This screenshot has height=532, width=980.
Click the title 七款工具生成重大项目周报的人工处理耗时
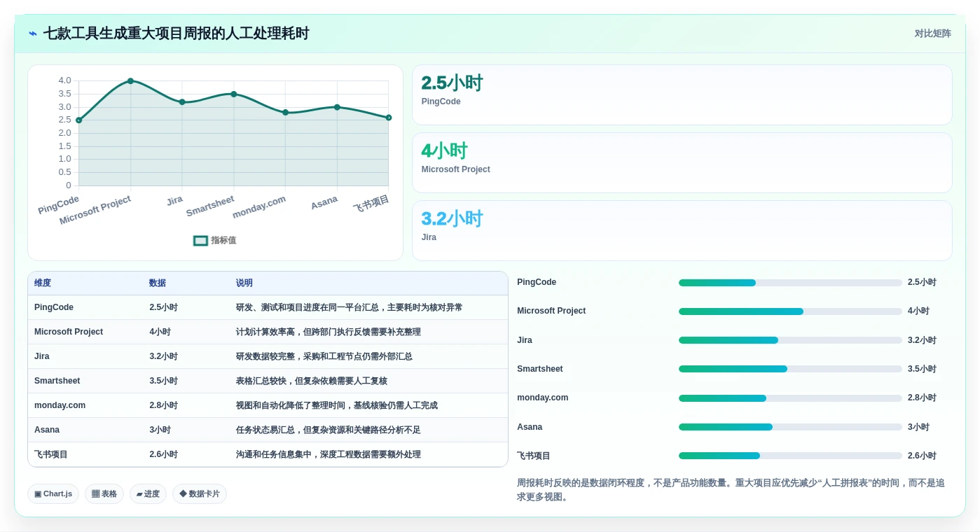click(x=176, y=34)
